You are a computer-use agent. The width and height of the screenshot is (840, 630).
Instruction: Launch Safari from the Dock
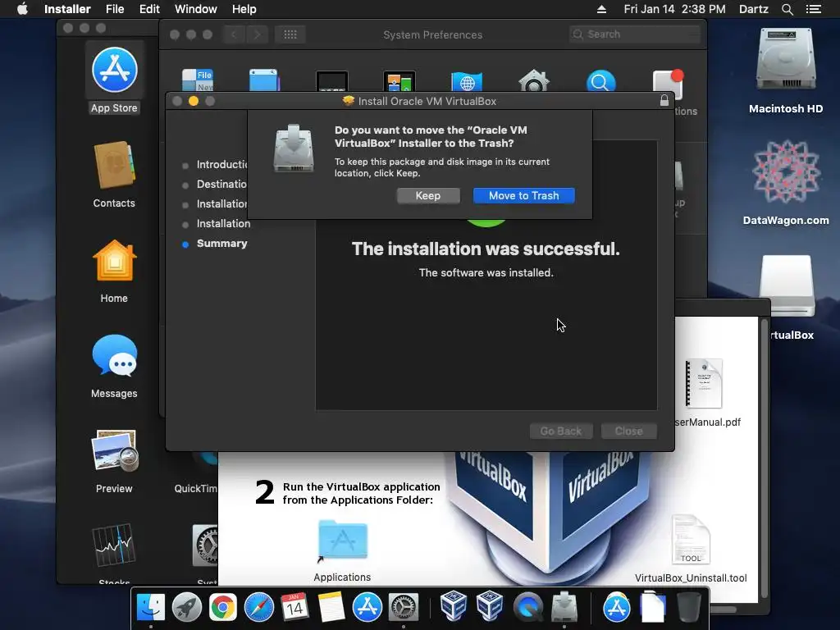click(258, 608)
